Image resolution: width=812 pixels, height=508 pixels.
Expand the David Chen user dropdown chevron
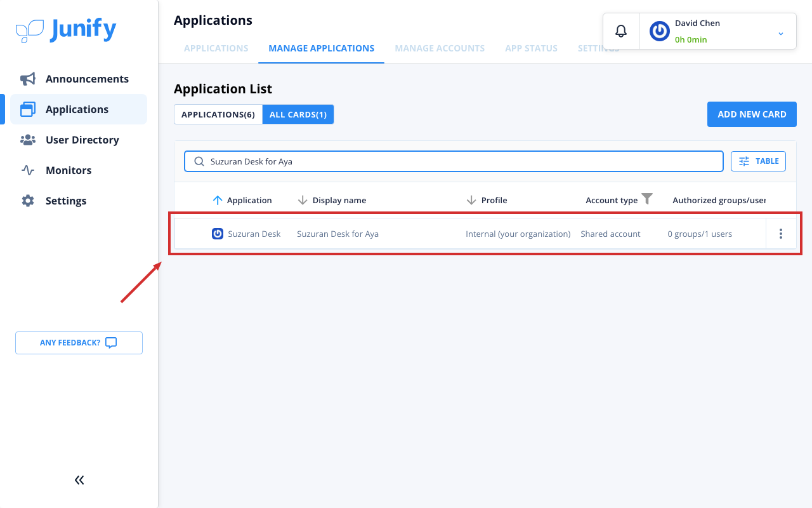pos(781,33)
